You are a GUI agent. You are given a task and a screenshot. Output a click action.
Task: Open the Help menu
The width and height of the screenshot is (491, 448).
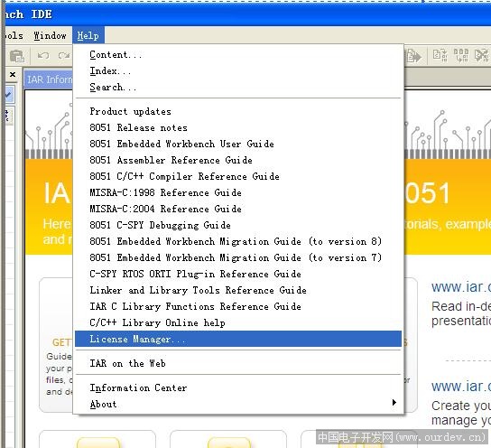88,36
